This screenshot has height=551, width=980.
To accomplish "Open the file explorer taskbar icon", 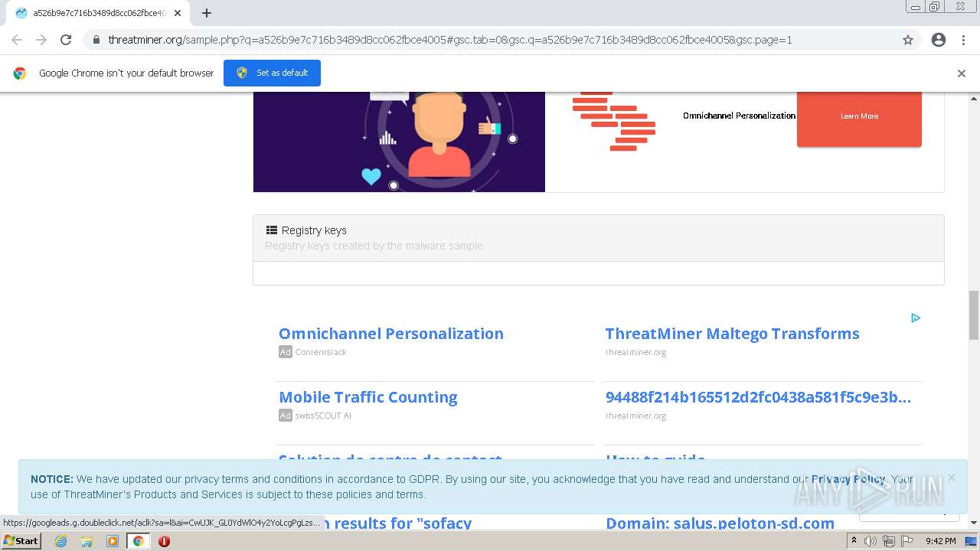I will [87, 541].
